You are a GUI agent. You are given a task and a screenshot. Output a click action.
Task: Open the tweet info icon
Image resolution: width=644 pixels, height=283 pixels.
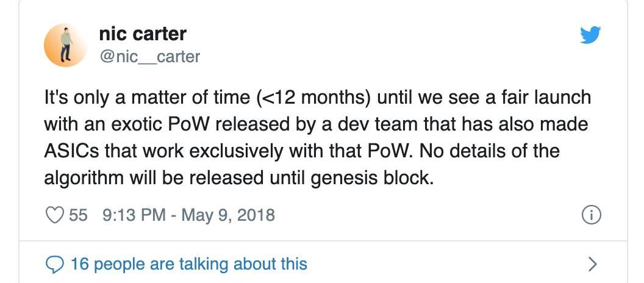click(x=592, y=215)
